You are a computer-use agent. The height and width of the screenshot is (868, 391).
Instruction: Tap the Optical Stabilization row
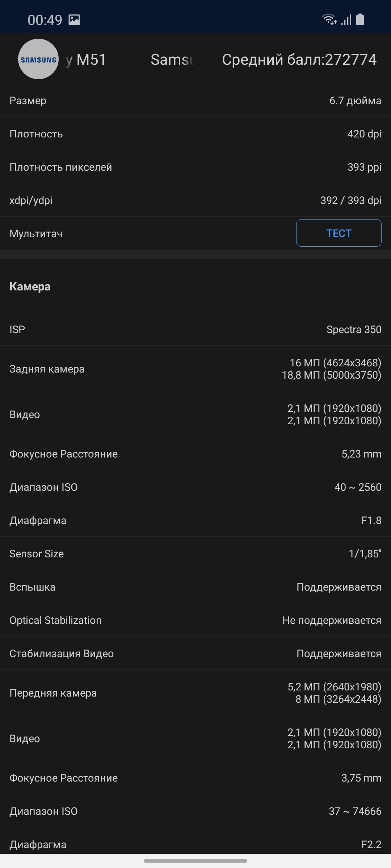pyautogui.click(x=195, y=620)
